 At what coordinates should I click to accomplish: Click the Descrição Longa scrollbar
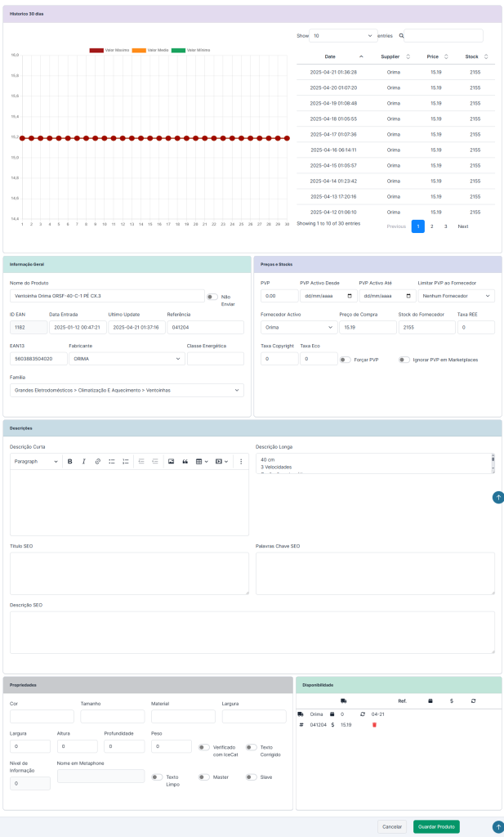[x=493, y=463]
